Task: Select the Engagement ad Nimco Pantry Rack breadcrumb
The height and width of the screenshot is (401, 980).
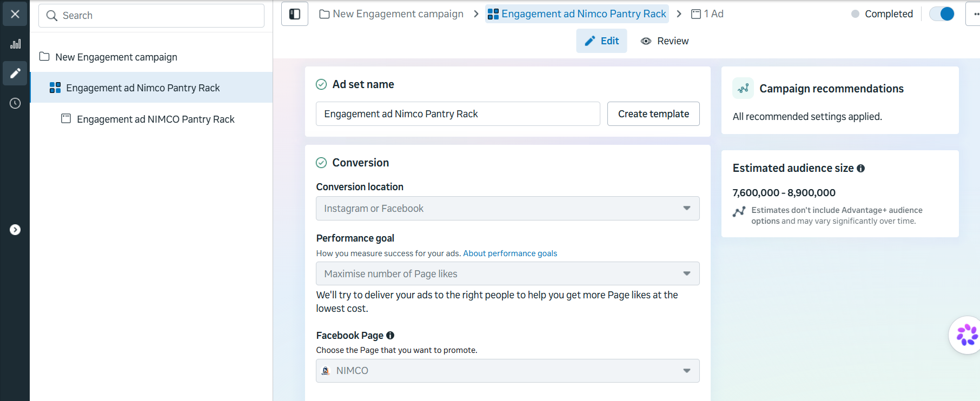Action: click(x=577, y=14)
